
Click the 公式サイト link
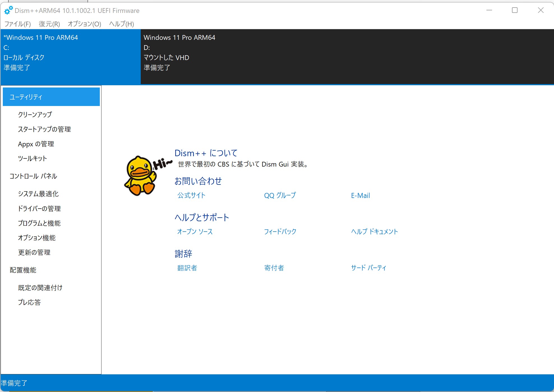(191, 195)
